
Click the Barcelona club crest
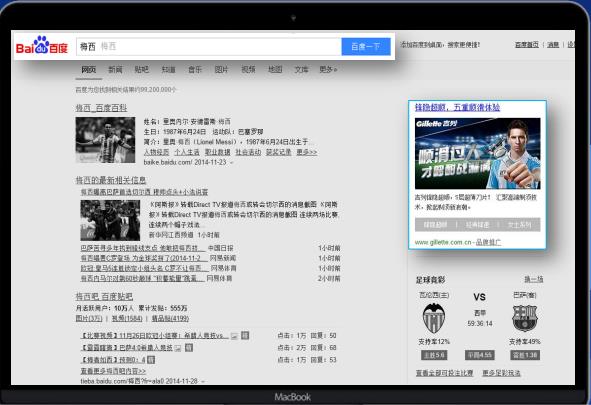[525, 318]
